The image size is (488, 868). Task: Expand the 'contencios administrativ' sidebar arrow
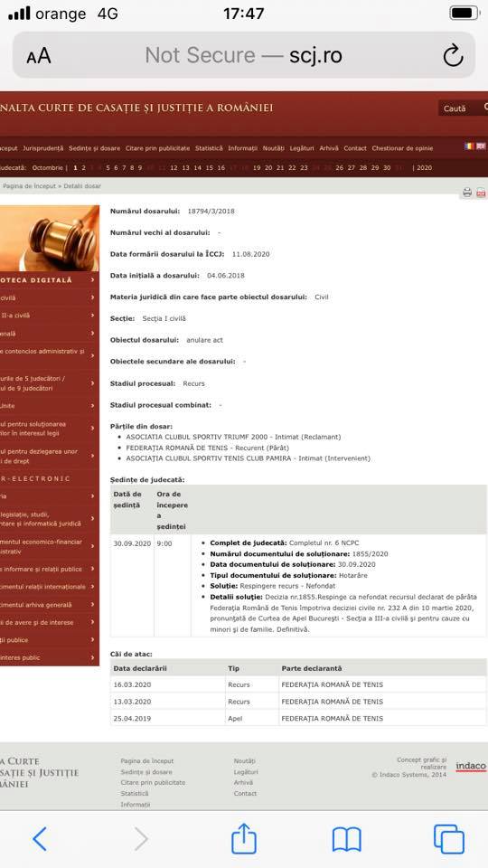point(93,351)
